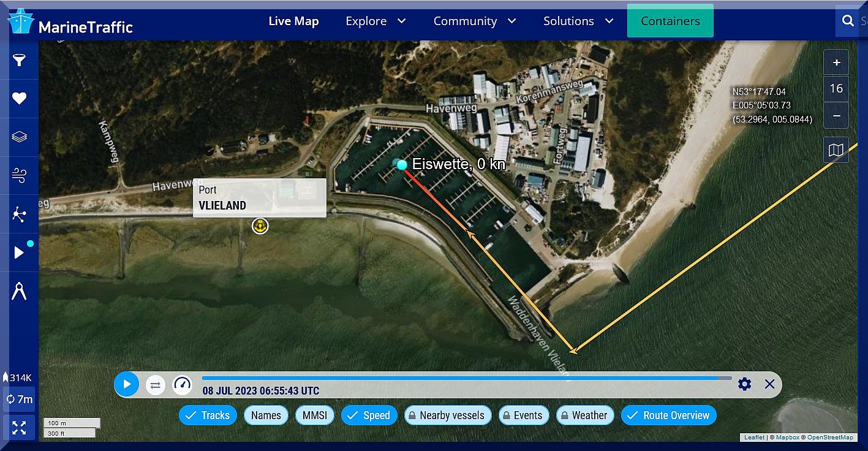868x451 pixels.
Task: Expand the Explore dropdown menu
Action: 376,21
